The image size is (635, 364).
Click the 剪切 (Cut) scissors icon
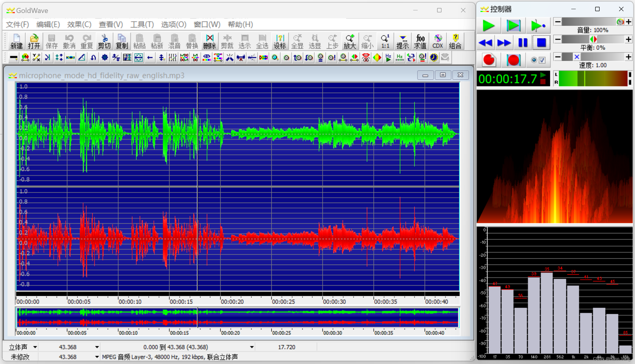pos(104,41)
